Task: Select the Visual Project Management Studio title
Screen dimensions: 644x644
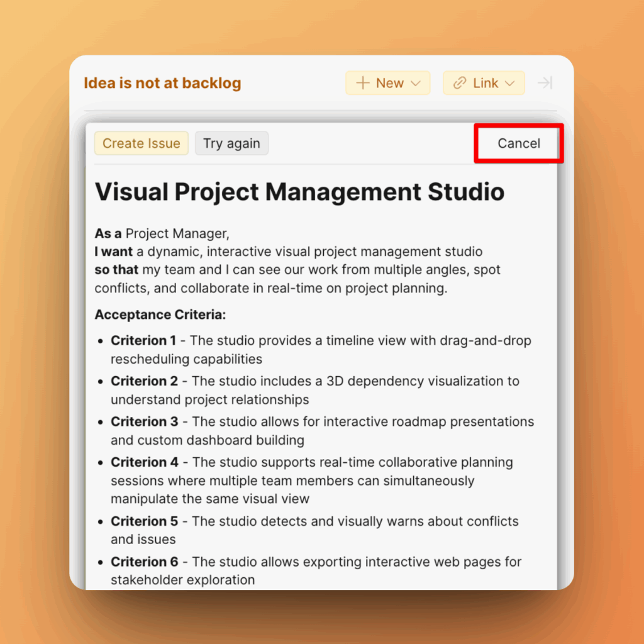Action: tap(299, 192)
